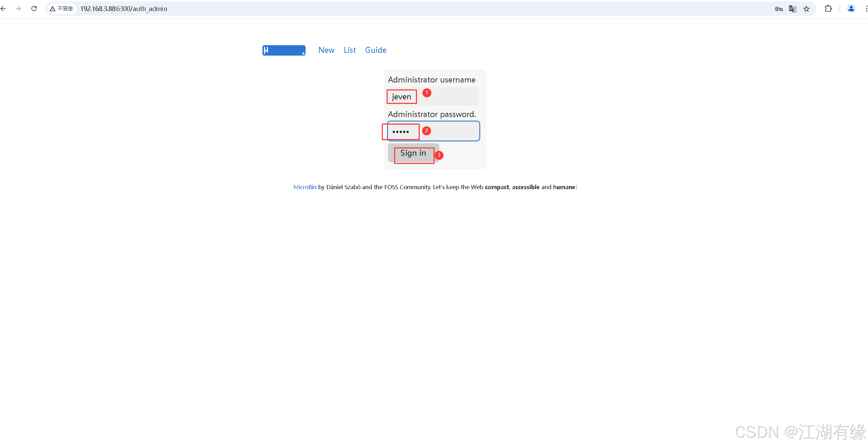Click the MicroBin footer link
The width and height of the screenshot is (868, 446).
[305, 187]
